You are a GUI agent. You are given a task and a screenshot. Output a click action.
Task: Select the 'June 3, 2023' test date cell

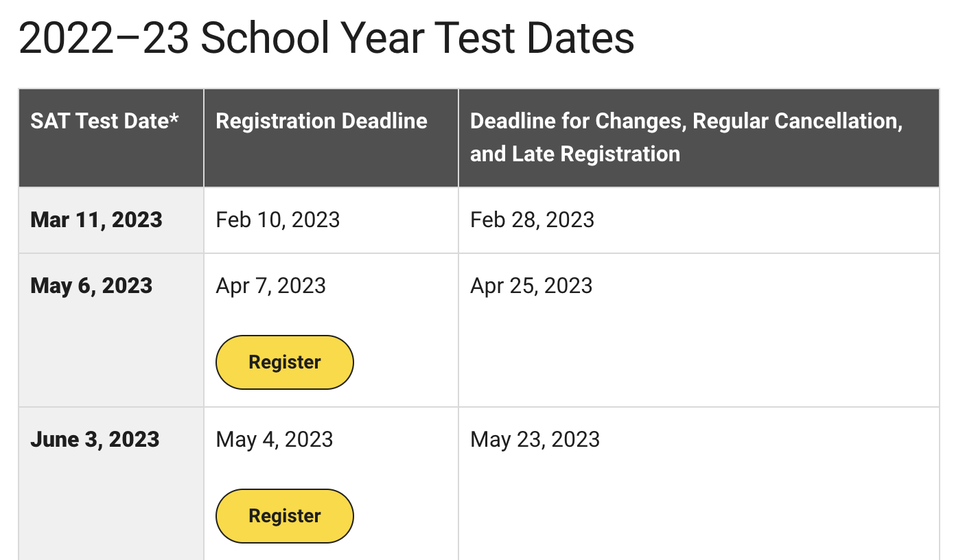tap(95, 440)
